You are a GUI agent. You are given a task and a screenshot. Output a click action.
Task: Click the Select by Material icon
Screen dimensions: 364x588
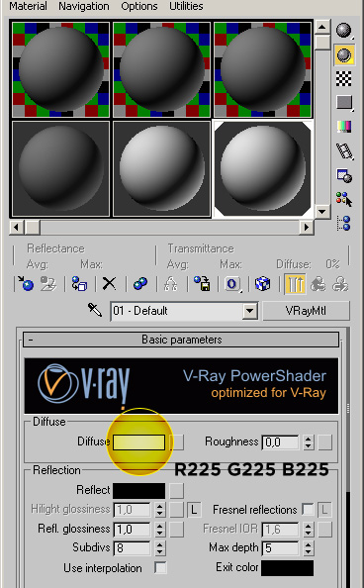click(x=344, y=199)
